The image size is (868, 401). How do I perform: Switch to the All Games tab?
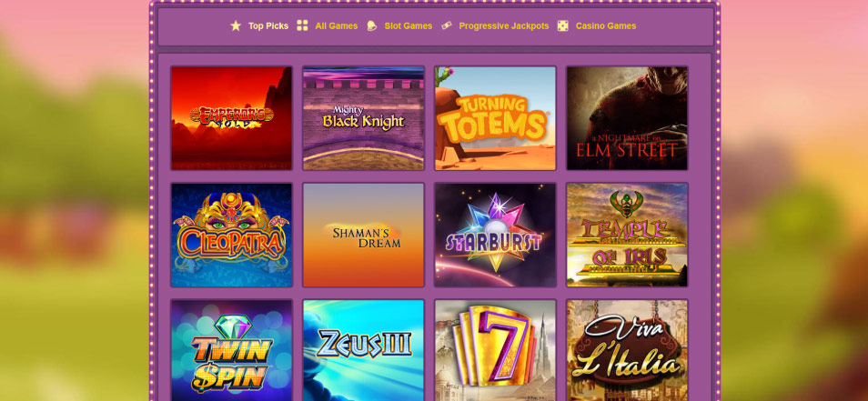click(x=337, y=26)
